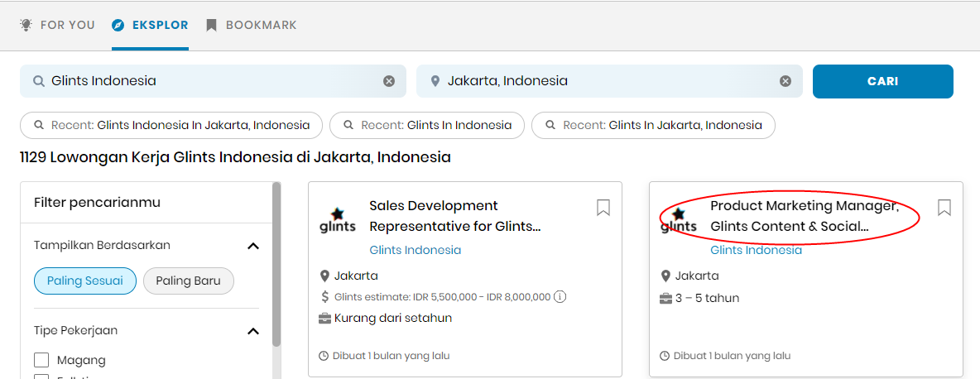Clear the Jakarta, Indonesia location text
Screen dimensions: 980x379
click(x=785, y=81)
